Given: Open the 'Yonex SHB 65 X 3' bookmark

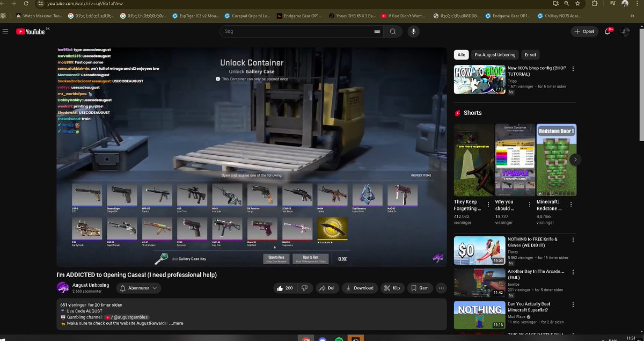Looking at the screenshot, I should 353,16.
